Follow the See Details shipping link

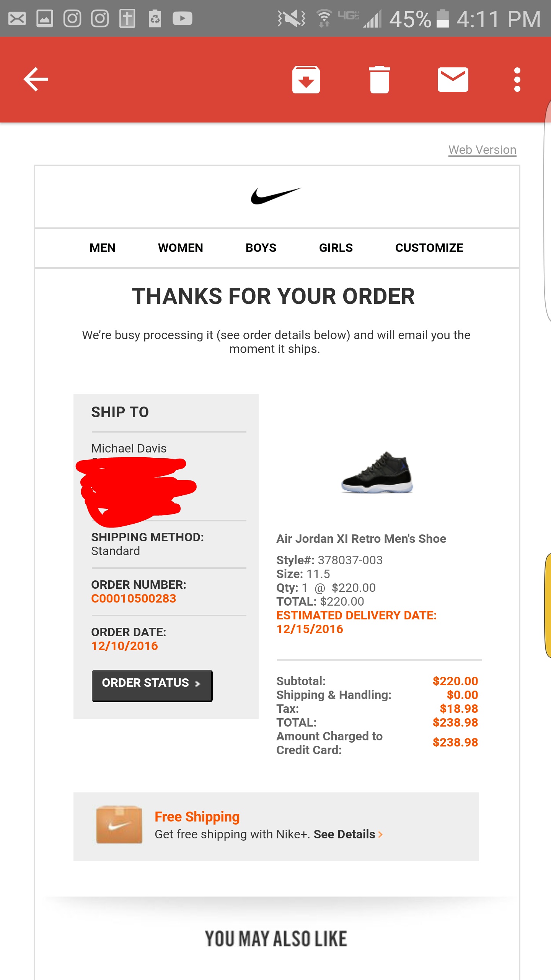(x=348, y=834)
